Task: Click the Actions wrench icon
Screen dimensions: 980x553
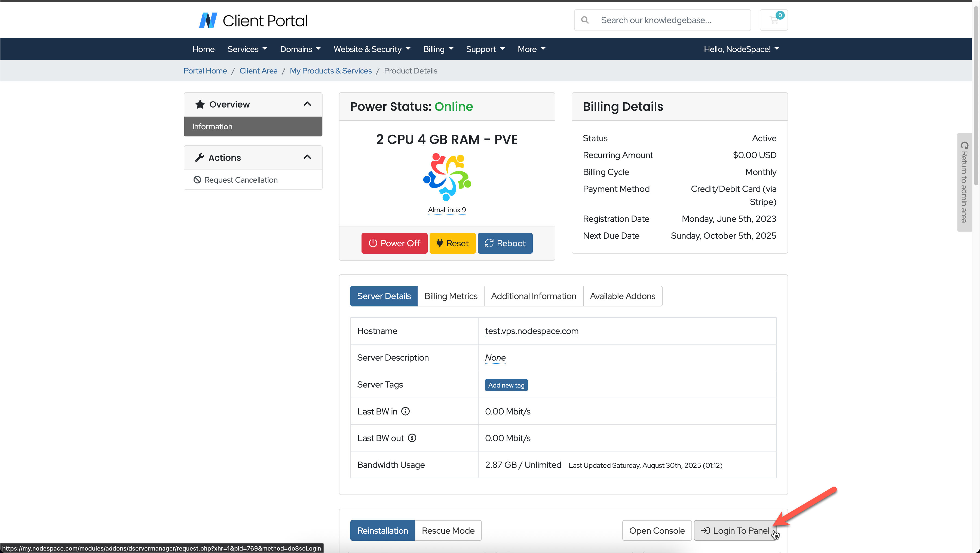Action: [199, 158]
